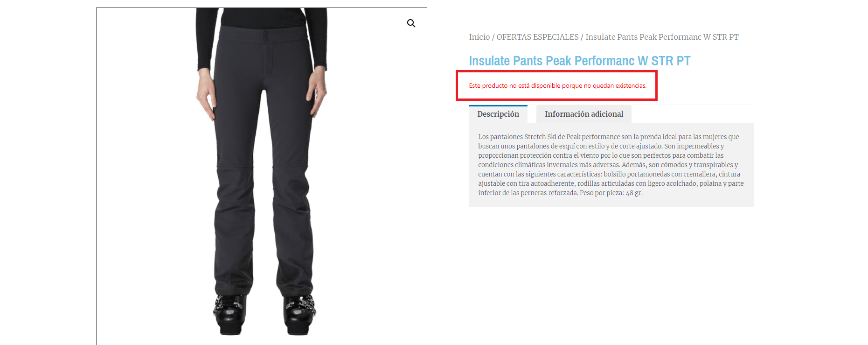Click the last breadcrumb item with product name
This screenshot has height=345, width=868.
pyautogui.click(x=662, y=37)
